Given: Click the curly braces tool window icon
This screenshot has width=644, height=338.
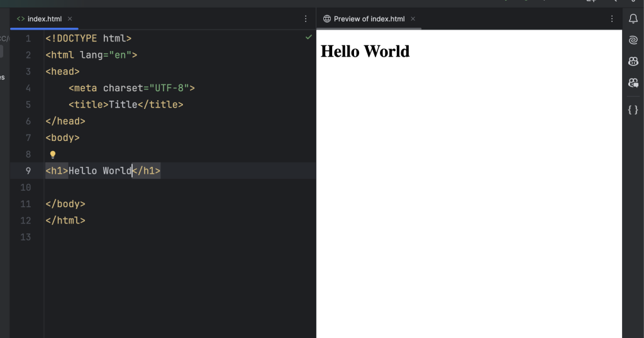Looking at the screenshot, I should coord(633,110).
